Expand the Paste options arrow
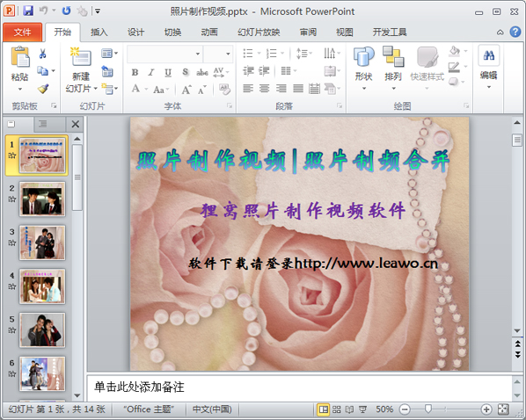This screenshot has width=526, height=420. 20,89
